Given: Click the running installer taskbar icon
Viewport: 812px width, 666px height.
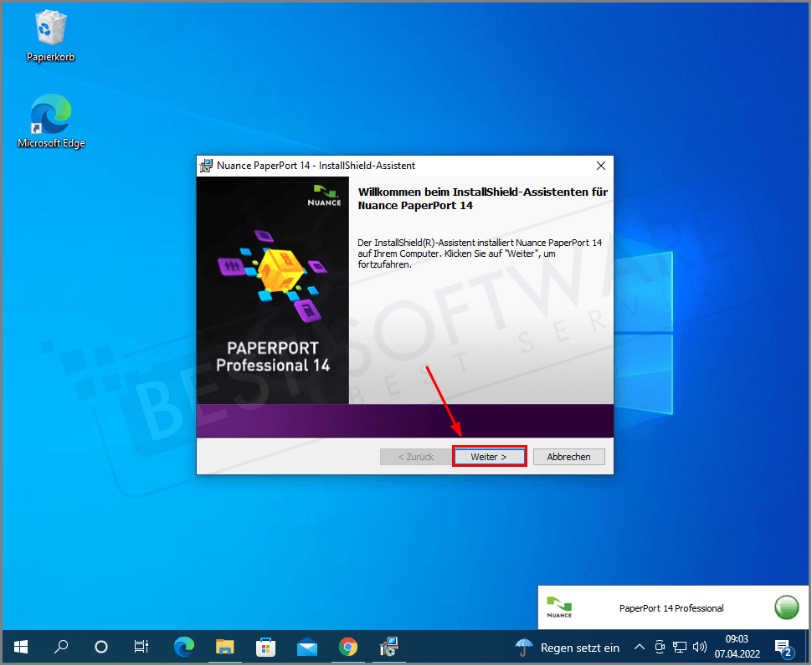Looking at the screenshot, I should tap(388, 647).
